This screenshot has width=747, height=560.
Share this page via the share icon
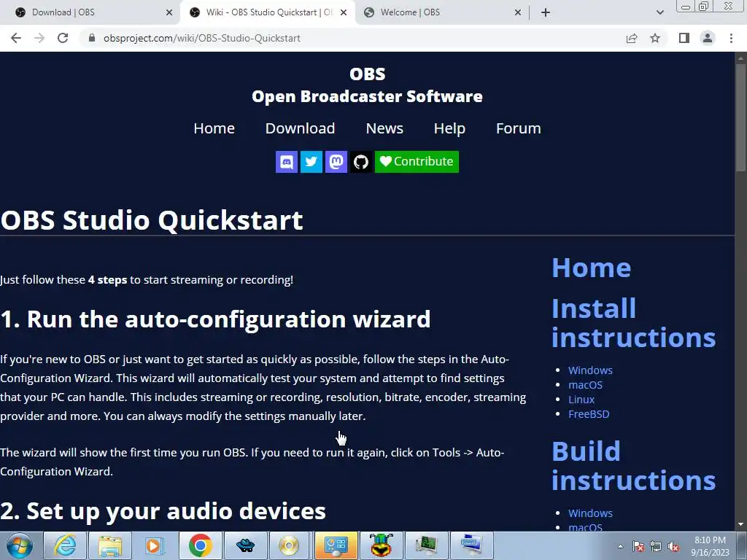(632, 38)
